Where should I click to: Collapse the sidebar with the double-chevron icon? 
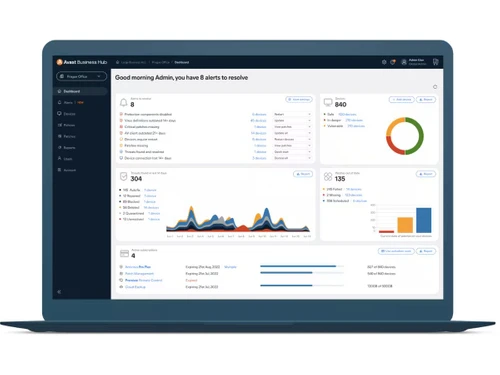coord(59,292)
